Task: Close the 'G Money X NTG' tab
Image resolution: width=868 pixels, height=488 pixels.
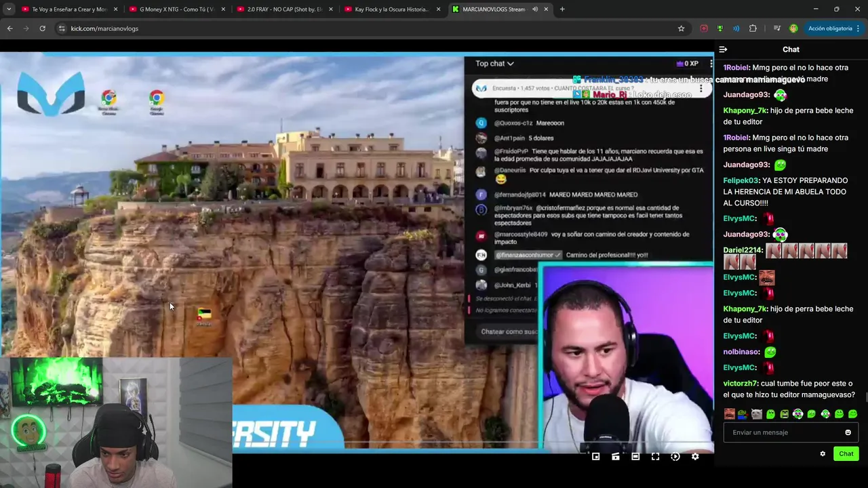Action: coord(223,9)
